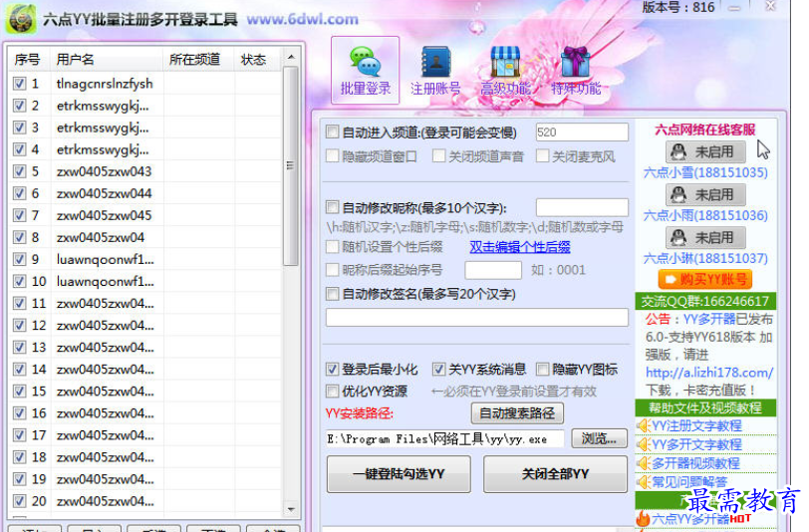Contact 六点小雪 via QQ button above it
This screenshot has height=532, width=809.
[x=705, y=151]
